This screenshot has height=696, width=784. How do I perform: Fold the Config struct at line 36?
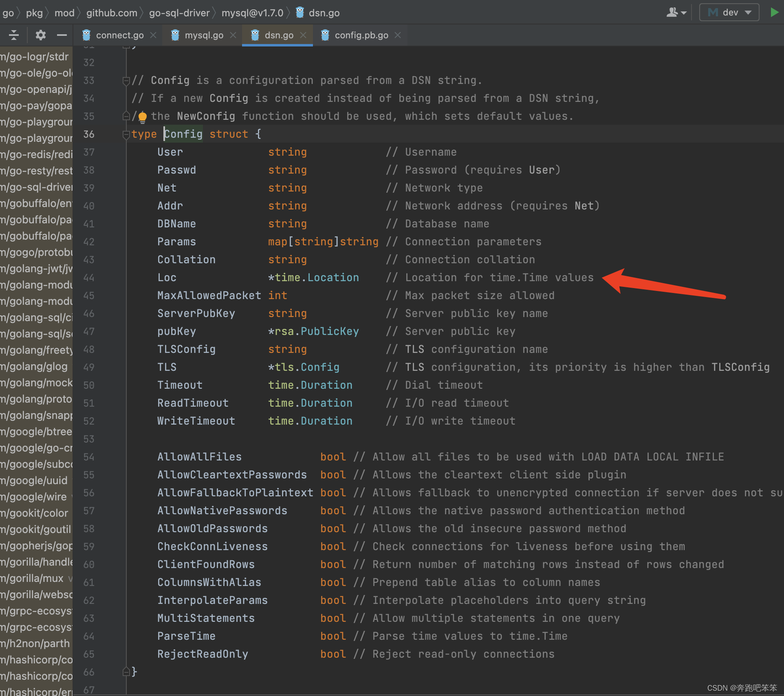(x=126, y=135)
